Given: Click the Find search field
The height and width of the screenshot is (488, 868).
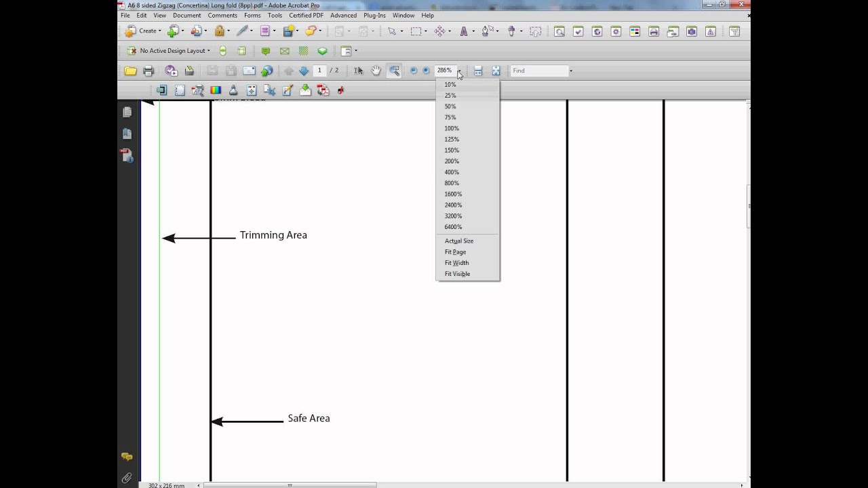Looking at the screenshot, I should tap(539, 70).
